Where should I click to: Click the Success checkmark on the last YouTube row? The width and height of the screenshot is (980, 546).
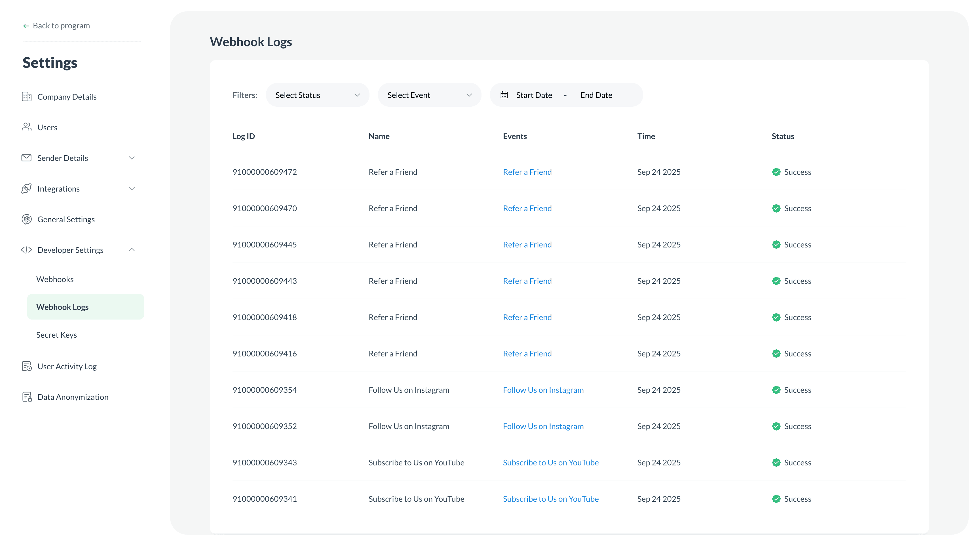coord(776,499)
